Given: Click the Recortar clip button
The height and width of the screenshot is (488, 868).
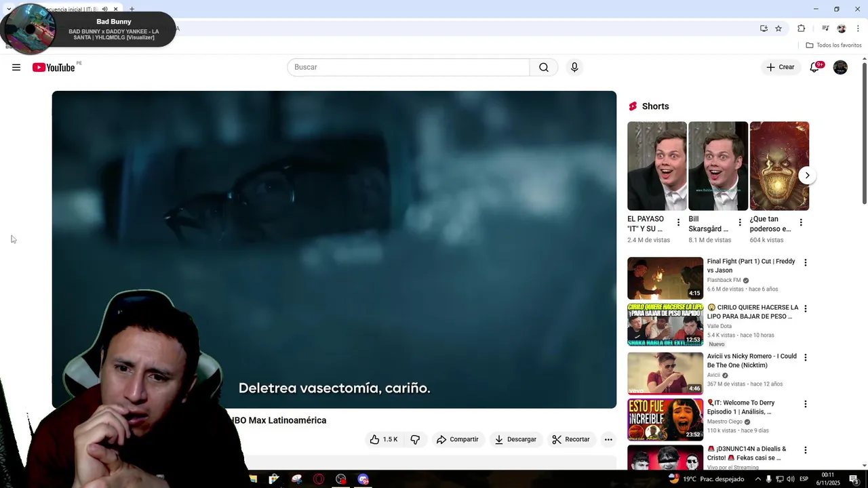Looking at the screenshot, I should click(x=571, y=439).
